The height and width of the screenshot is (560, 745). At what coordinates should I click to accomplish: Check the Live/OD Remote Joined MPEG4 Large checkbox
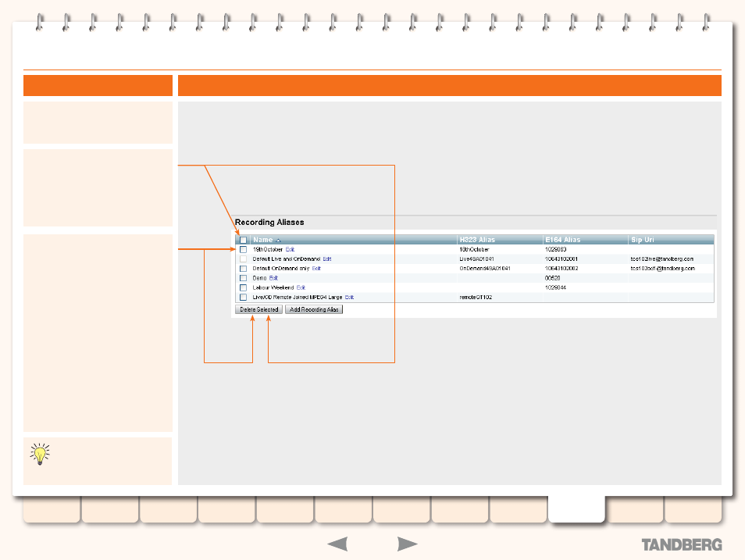click(x=244, y=297)
